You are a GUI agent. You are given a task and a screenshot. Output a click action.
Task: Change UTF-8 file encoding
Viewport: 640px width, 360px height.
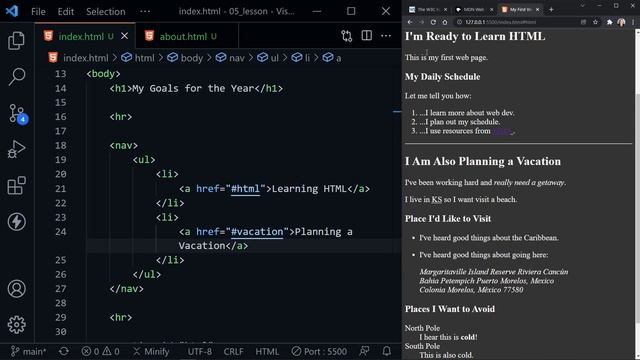(x=200, y=351)
